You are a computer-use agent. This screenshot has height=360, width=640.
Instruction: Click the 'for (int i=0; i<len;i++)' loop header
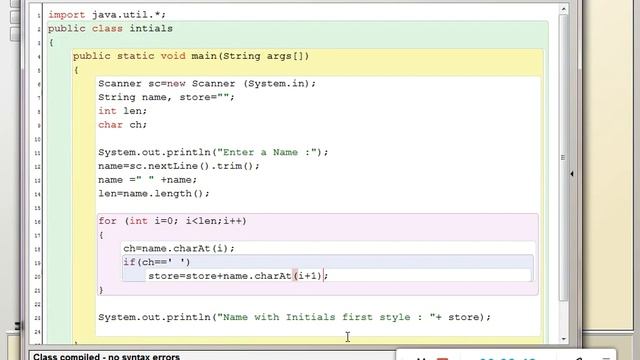click(x=172, y=221)
